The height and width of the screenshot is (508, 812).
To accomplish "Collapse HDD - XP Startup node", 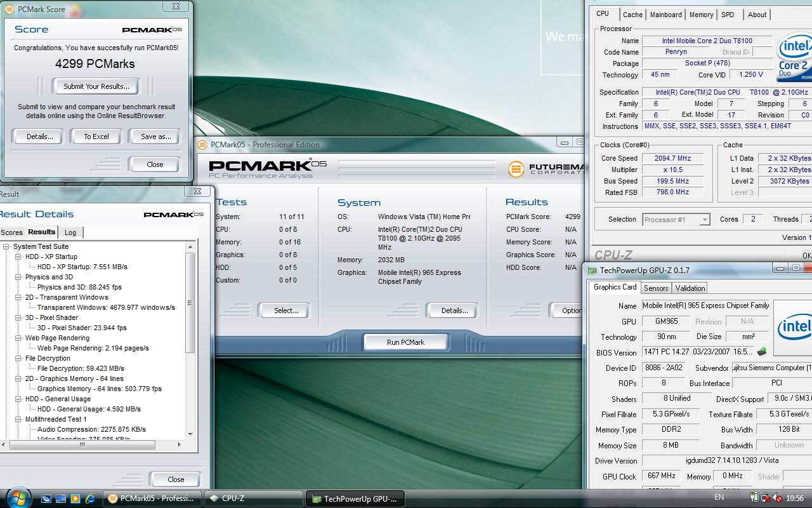I will [18, 257].
